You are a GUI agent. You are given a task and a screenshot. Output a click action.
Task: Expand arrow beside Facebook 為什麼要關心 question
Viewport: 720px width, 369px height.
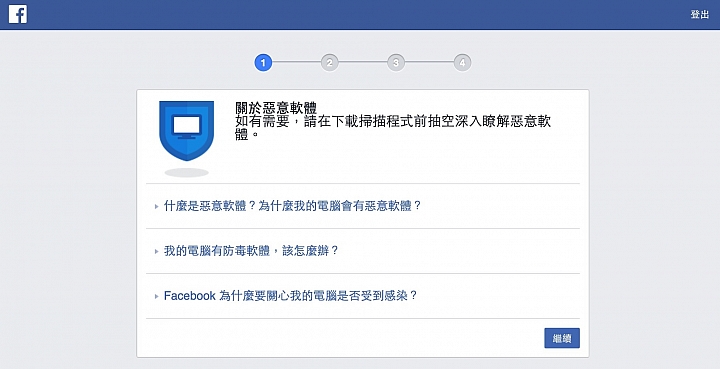tap(157, 296)
